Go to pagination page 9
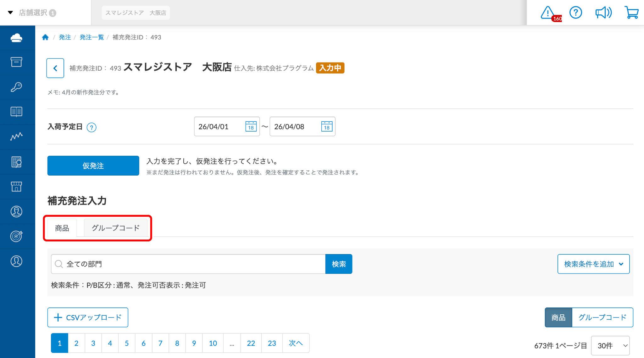 [x=194, y=343]
